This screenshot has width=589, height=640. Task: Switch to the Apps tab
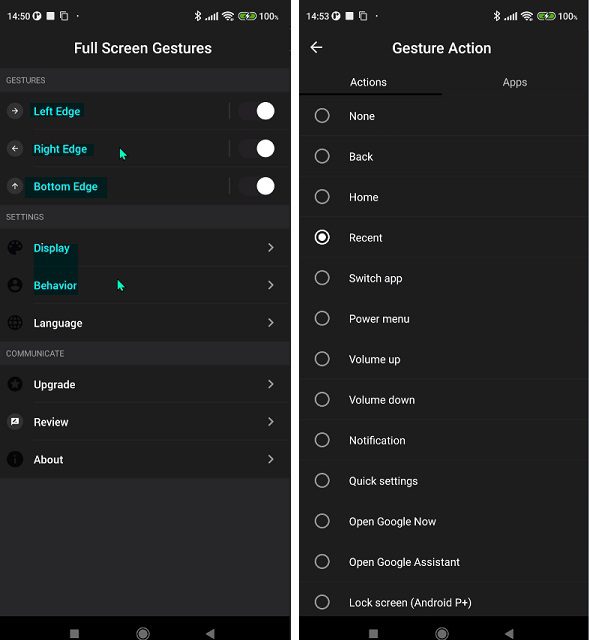click(515, 82)
